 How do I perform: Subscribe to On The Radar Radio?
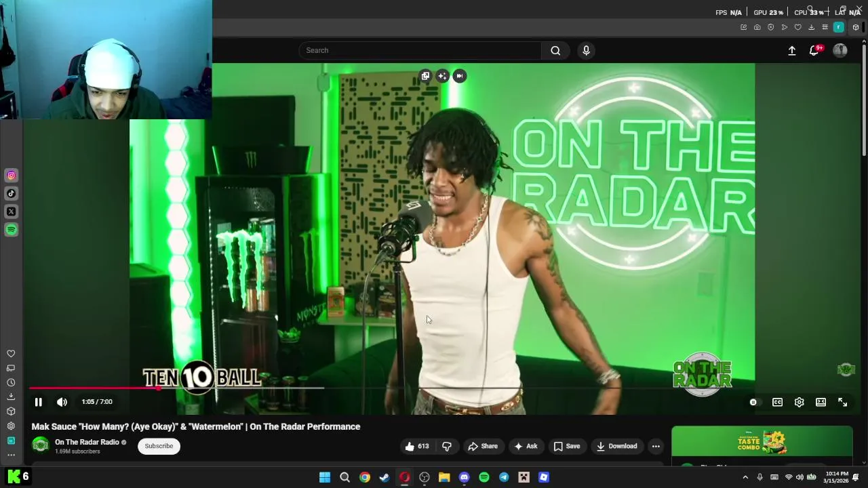click(x=159, y=446)
